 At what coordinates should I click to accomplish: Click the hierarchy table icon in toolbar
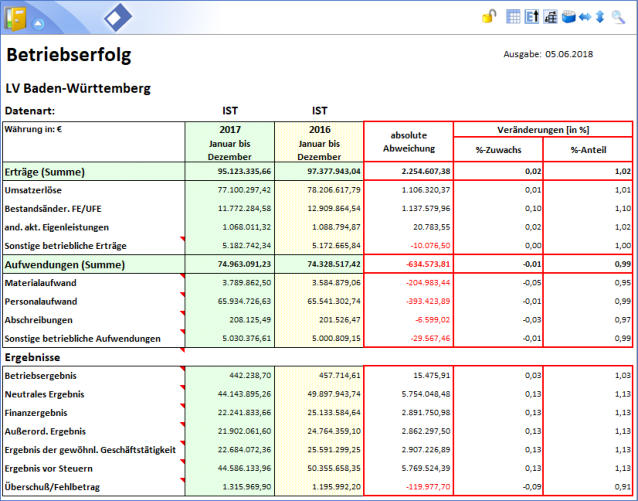pos(549,16)
